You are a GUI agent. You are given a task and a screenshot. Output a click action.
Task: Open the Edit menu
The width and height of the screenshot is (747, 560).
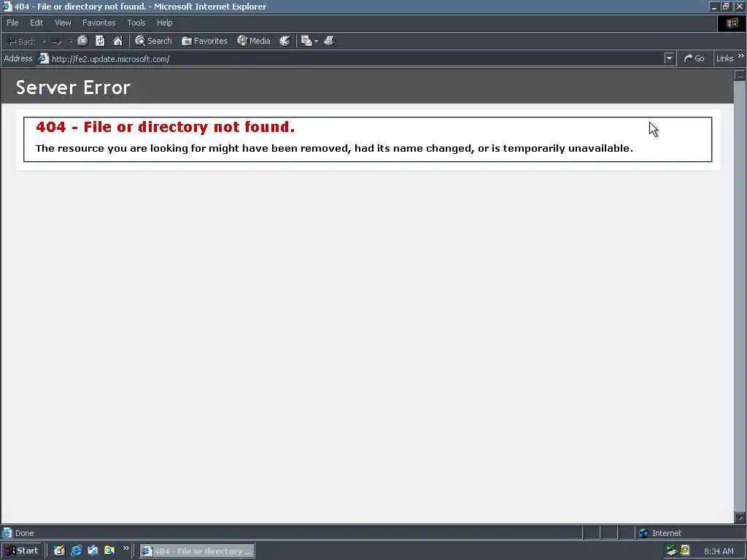pos(36,23)
